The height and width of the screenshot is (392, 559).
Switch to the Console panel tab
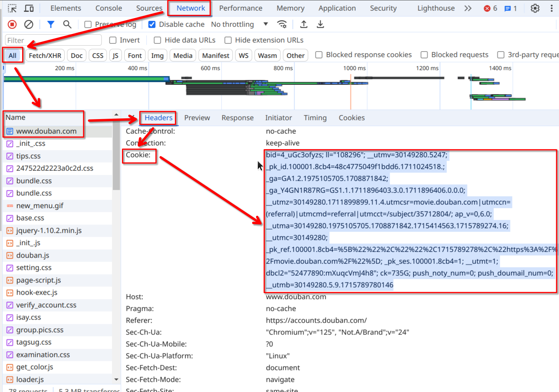coord(109,8)
